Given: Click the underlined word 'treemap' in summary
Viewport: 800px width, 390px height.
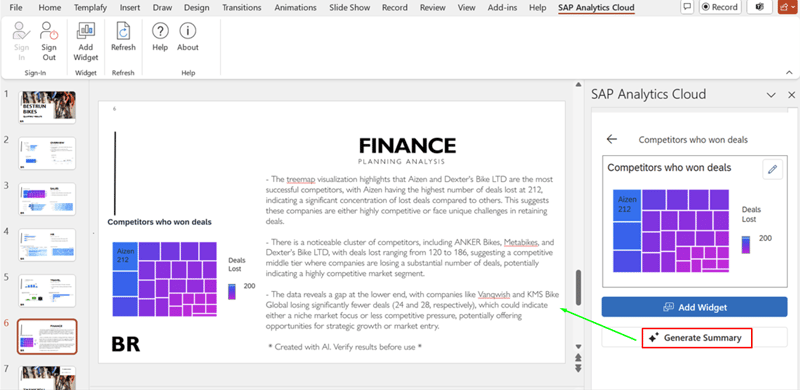Looking at the screenshot, I should pyautogui.click(x=301, y=180).
